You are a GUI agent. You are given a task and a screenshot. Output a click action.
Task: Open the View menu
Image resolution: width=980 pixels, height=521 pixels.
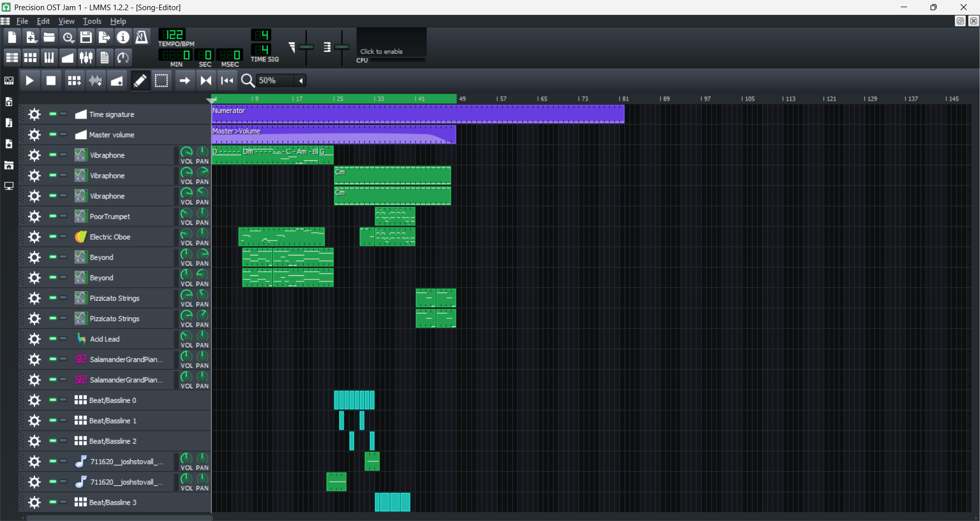click(66, 21)
